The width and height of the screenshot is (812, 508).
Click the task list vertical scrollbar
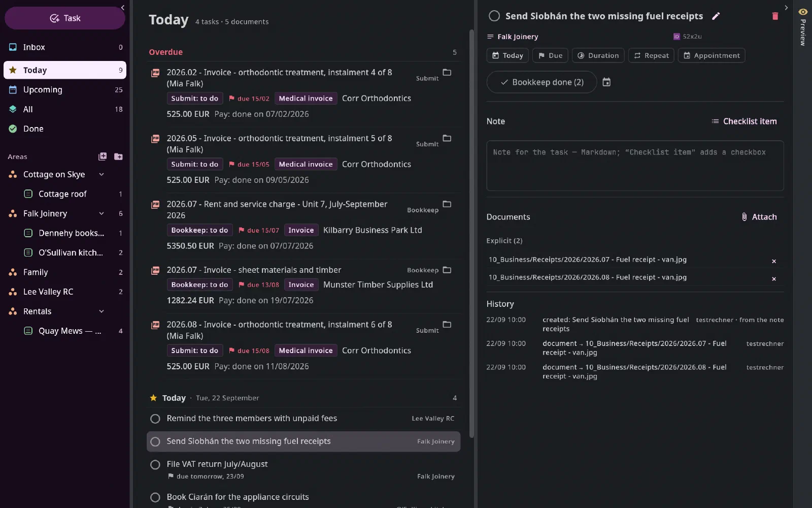tap(471, 234)
